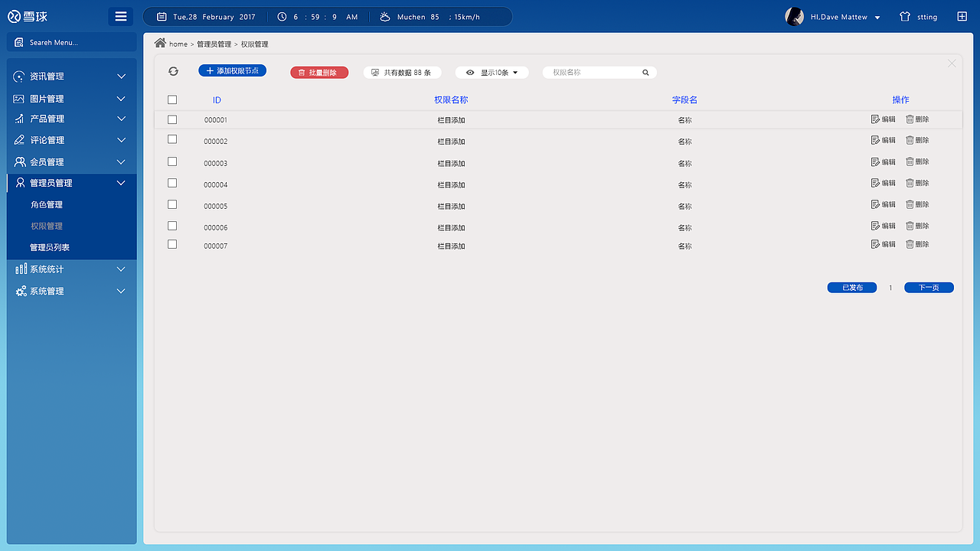Check the checkbox for row 000004
The image size is (980, 551).
tap(172, 183)
